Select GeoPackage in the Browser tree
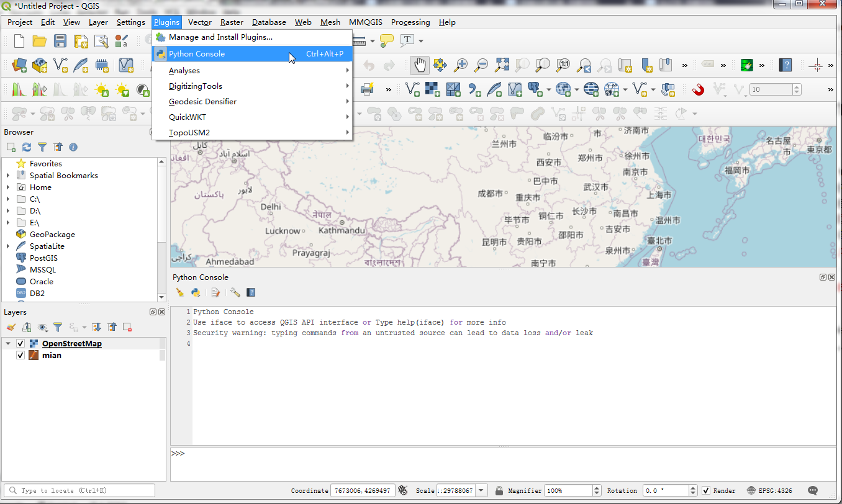The height and width of the screenshot is (504, 842). [x=52, y=235]
